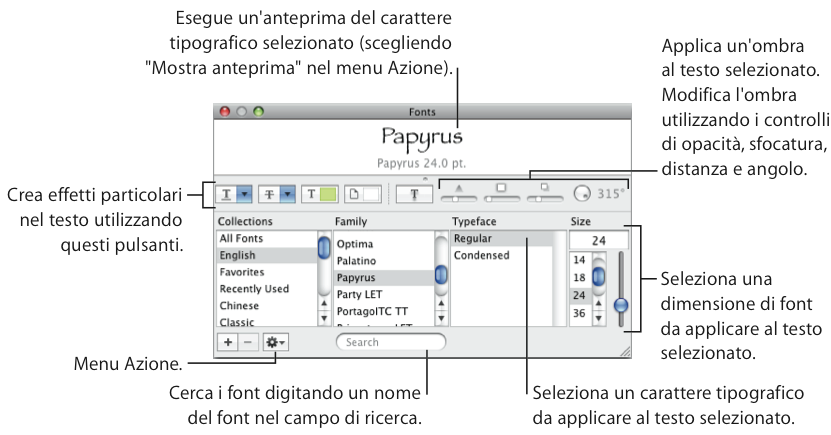Click the font Search field
The image size is (831, 435).
click(x=391, y=342)
